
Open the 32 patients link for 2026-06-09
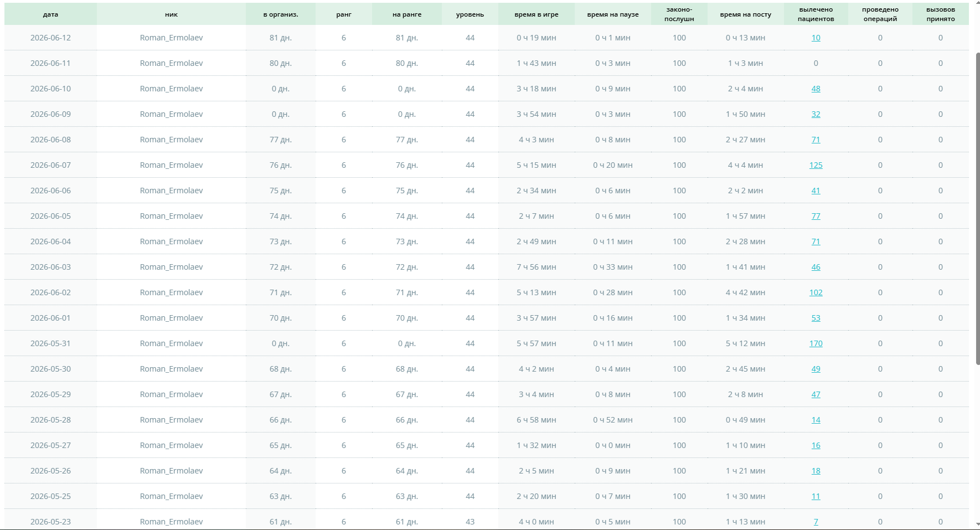[x=816, y=114]
